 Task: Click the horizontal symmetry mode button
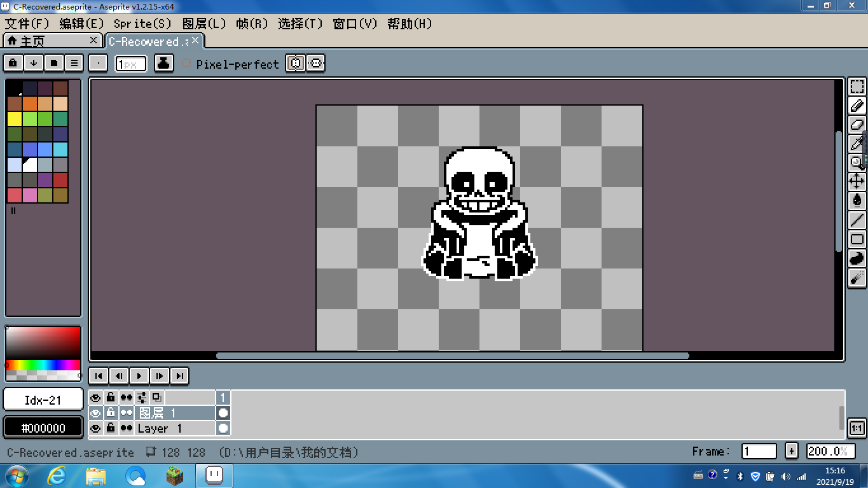click(315, 63)
